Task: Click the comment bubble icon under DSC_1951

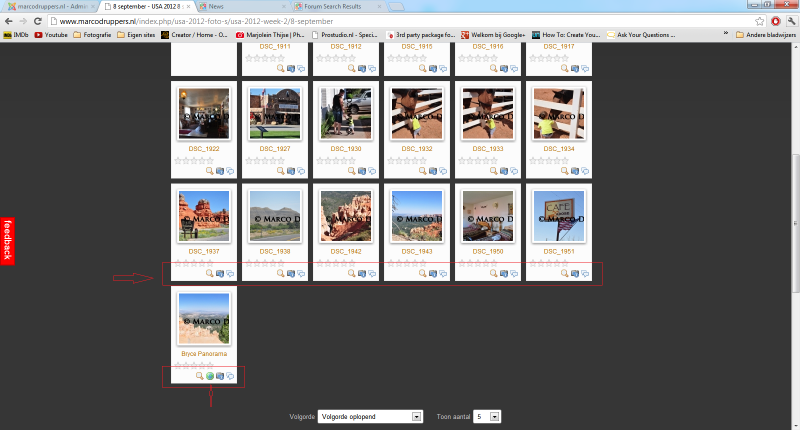Action: tap(585, 273)
